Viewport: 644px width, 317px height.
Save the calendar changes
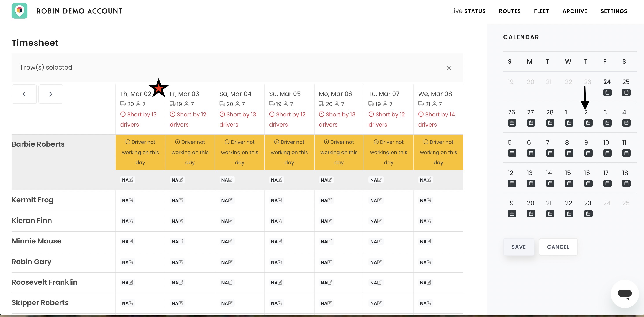tap(518, 247)
